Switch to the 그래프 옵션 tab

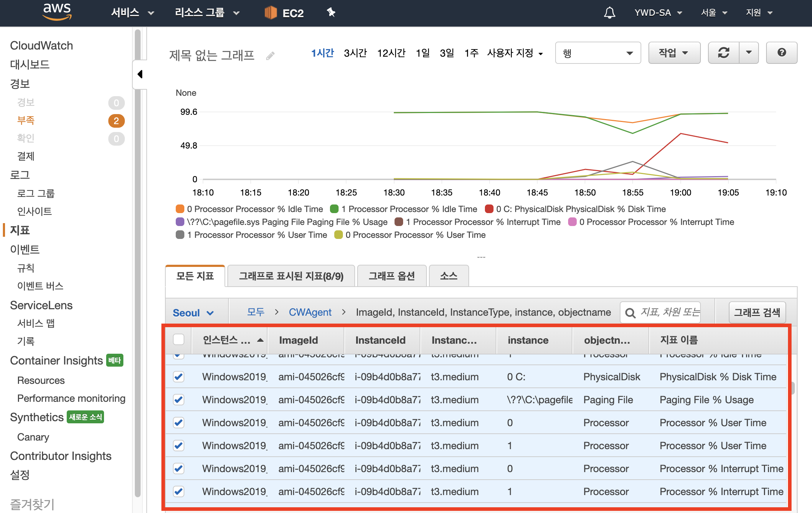tap(392, 276)
